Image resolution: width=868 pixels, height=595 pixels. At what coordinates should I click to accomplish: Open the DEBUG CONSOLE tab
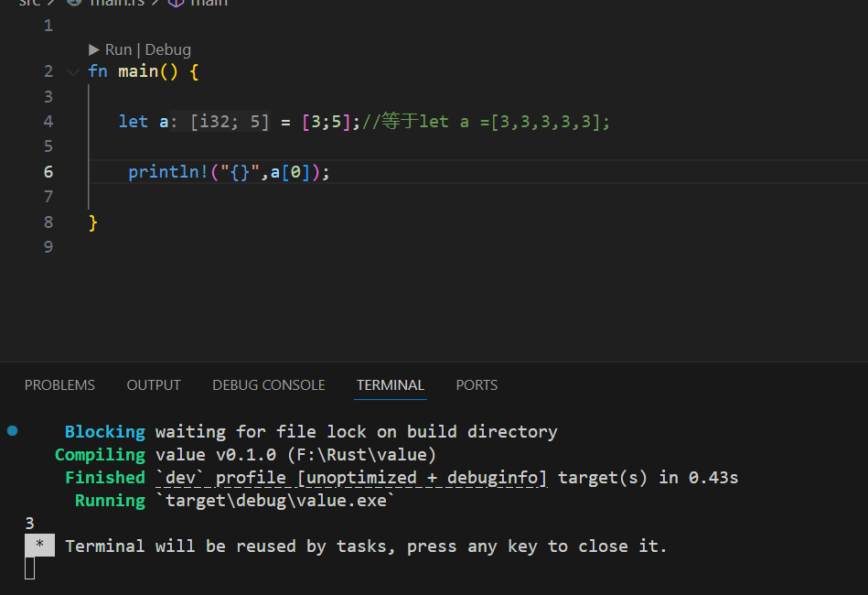pyautogui.click(x=269, y=385)
